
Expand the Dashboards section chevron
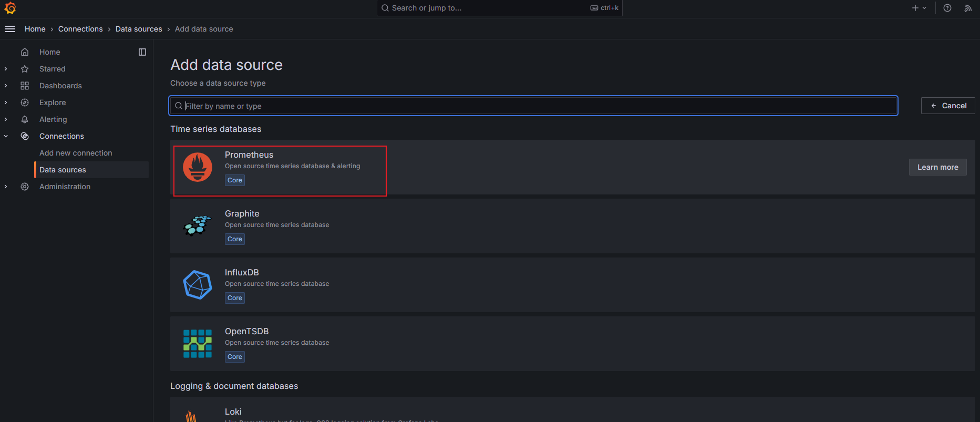(6, 86)
